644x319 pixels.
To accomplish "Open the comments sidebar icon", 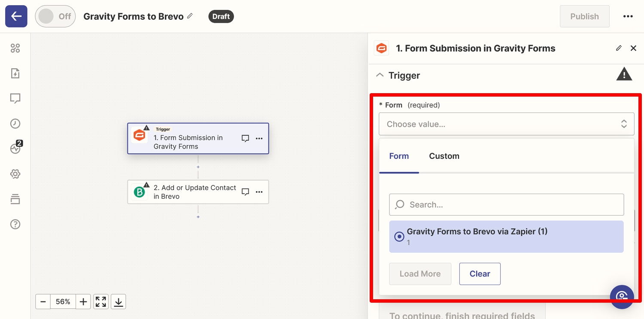I will point(15,99).
